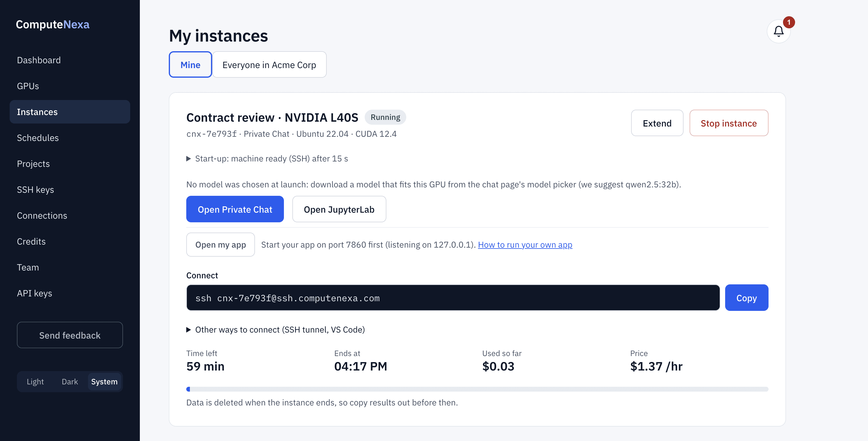This screenshot has height=441, width=868.
Task: Expand the Start-up machine ready details
Action: (267, 158)
